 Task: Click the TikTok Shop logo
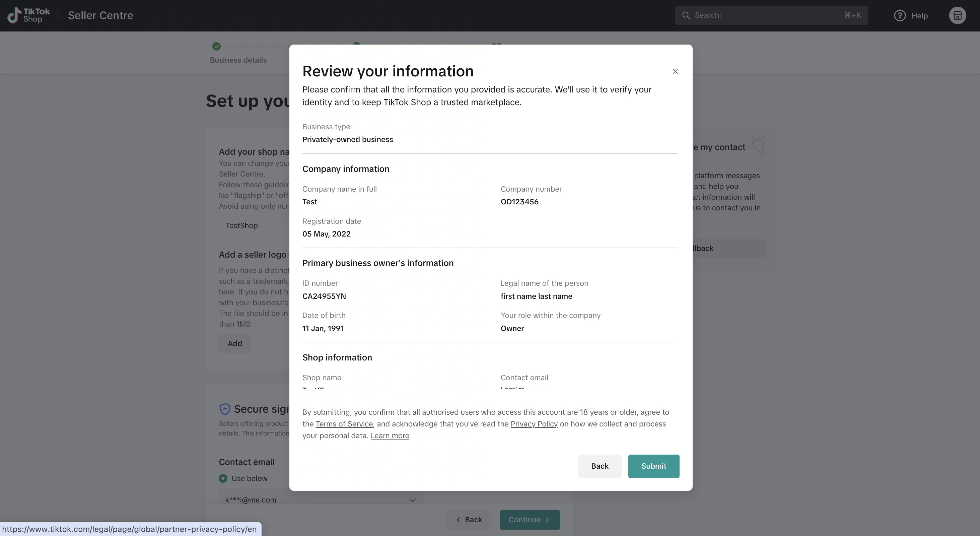[x=29, y=15]
